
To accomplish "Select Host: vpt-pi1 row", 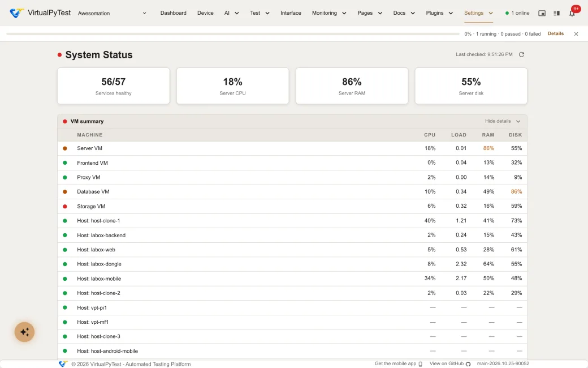I will tap(292, 307).
